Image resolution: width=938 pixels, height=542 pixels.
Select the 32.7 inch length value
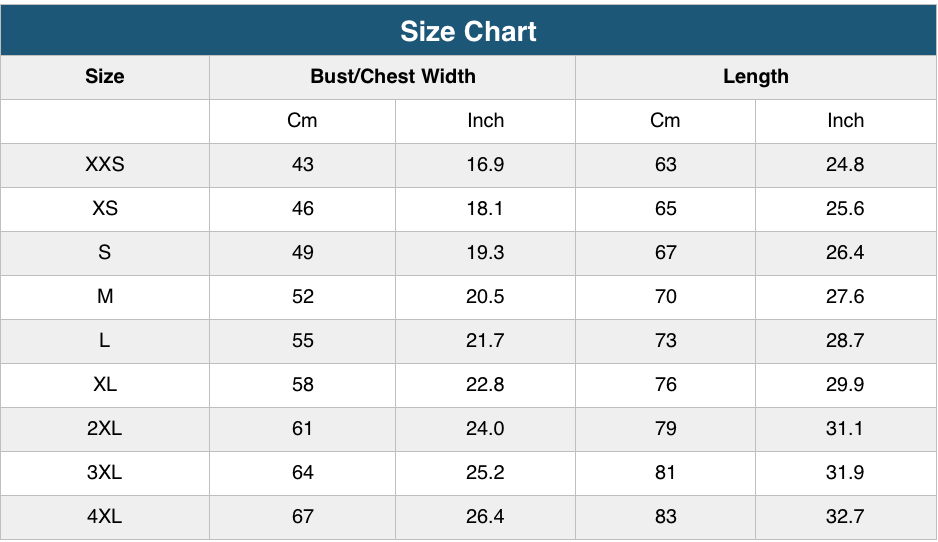click(x=845, y=517)
